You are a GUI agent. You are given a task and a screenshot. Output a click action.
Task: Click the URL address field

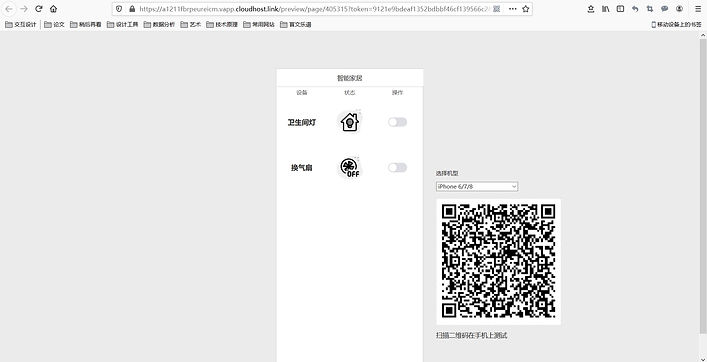313,9
